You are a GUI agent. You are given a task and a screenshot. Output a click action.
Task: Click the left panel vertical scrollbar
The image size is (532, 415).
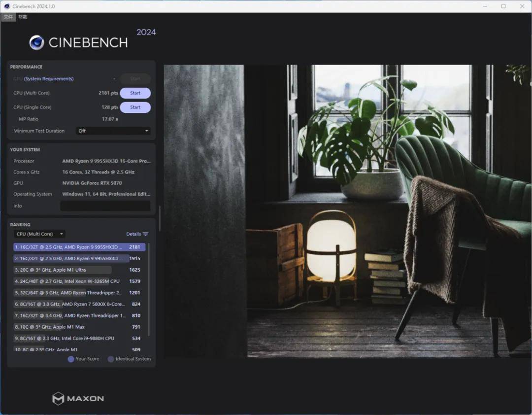tap(159, 219)
